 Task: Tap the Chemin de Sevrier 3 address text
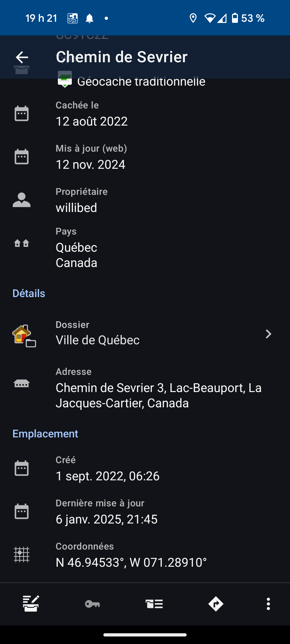[x=158, y=395]
